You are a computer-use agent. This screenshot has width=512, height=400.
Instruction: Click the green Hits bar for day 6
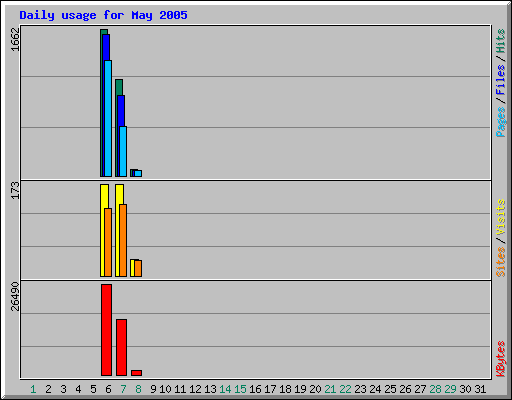pyautogui.click(x=102, y=103)
